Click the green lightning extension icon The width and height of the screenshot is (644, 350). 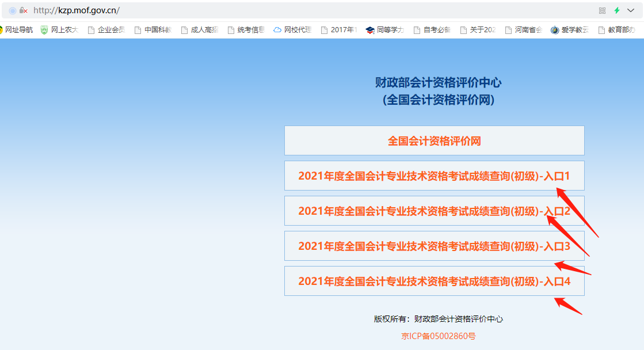617,10
